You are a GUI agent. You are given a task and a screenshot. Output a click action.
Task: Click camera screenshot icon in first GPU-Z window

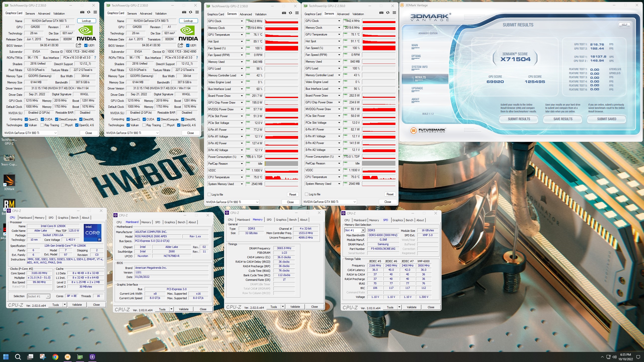coord(82,12)
